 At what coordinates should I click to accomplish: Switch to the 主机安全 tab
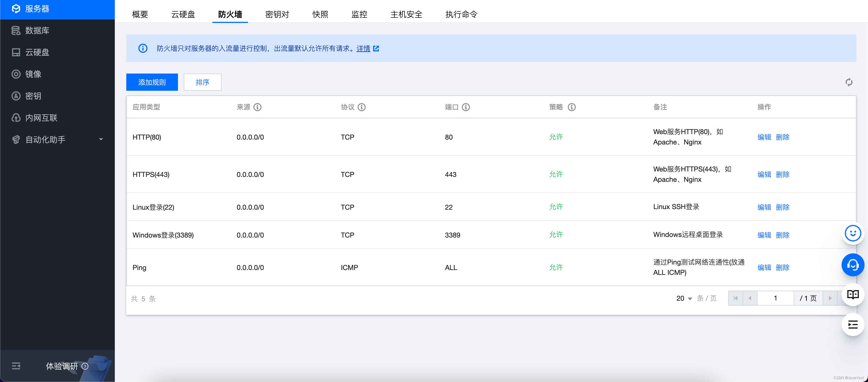(406, 14)
